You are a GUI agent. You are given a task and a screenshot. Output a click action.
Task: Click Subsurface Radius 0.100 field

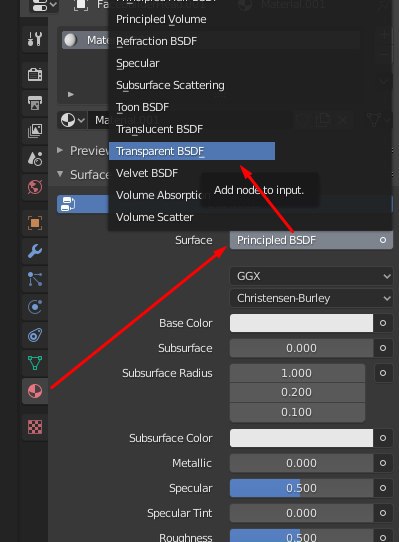(297, 412)
